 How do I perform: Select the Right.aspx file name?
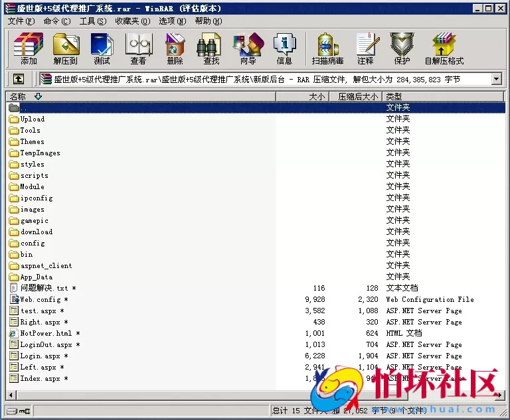44,322
